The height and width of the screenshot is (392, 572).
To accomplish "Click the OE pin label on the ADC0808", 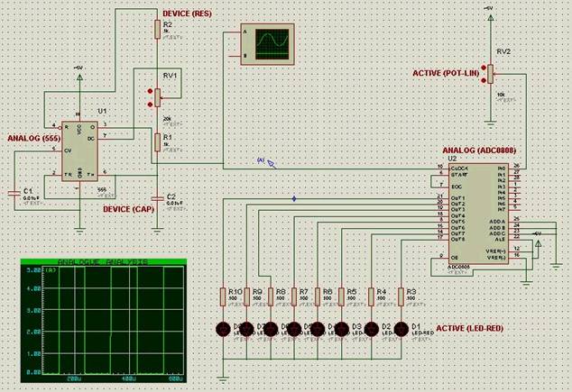I will pos(455,258).
